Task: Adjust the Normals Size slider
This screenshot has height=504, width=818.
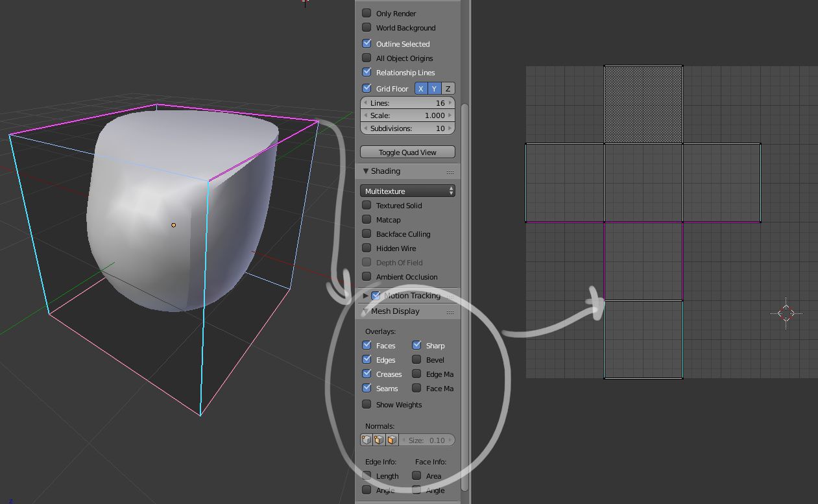Action: coord(427,440)
